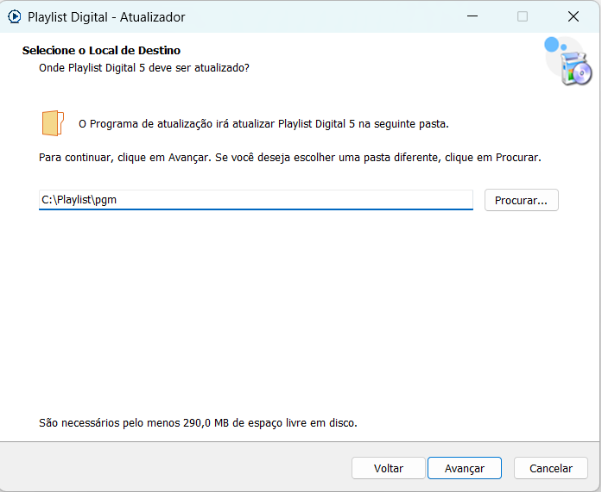Click the subtitle 'Onde Playlist Digital 5 deve ser atualizado?'
The image size is (601, 492).
pos(143,67)
